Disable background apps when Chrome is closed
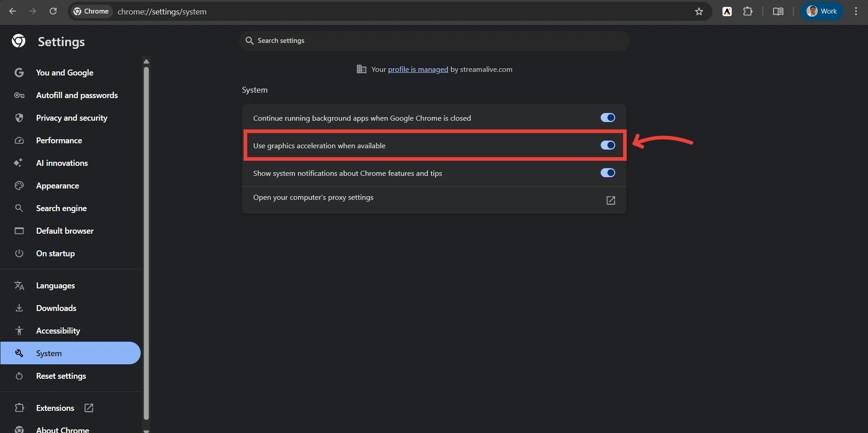The image size is (868, 433). [x=607, y=118]
